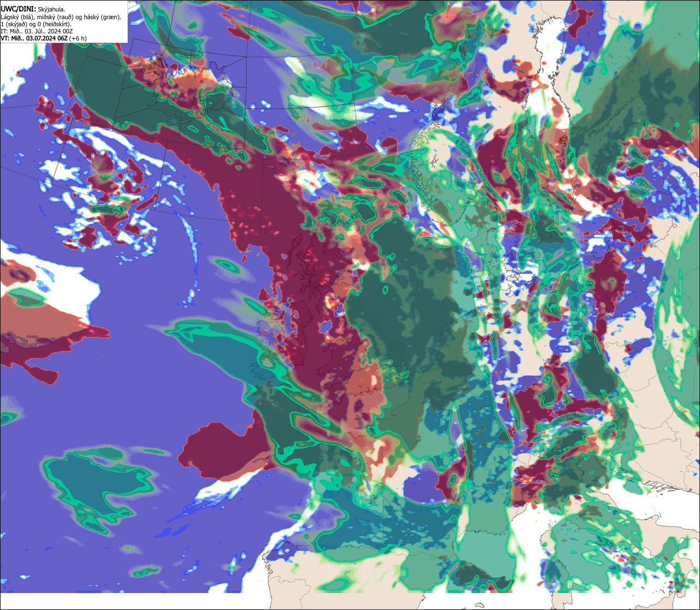Image resolution: width=700 pixels, height=610 pixels.
Task: Click the "VT: Mið.. 03.07.2024 06Z (+6 h)" line
Action: tap(44, 38)
